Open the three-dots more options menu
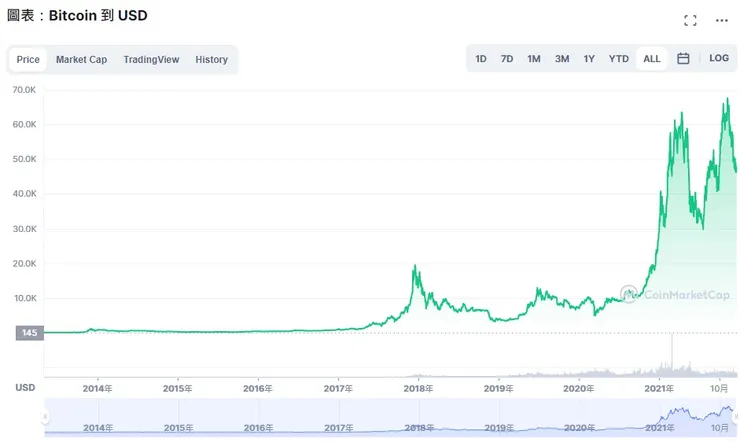Screen dimensions: 740x442 (722, 20)
